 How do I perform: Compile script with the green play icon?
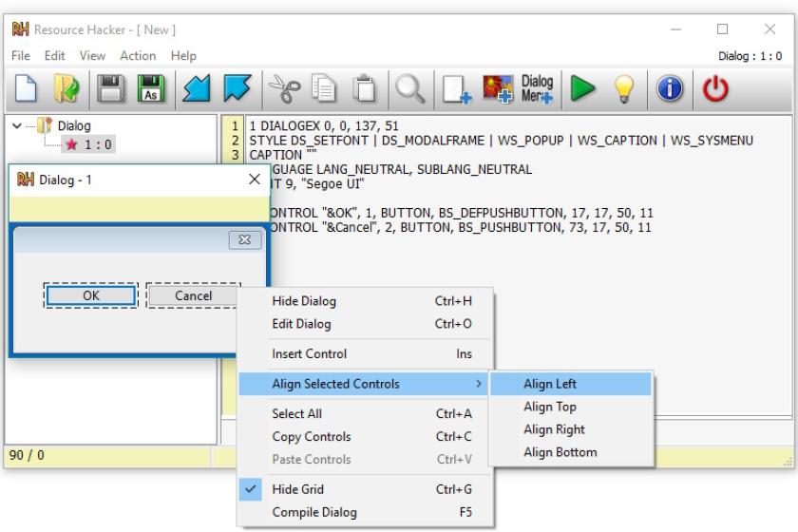[582, 88]
